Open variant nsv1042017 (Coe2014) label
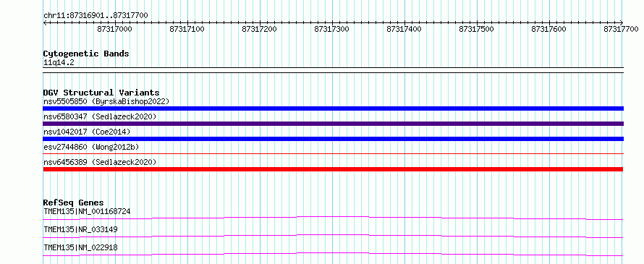This screenshot has width=644, height=264. (87, 132)
